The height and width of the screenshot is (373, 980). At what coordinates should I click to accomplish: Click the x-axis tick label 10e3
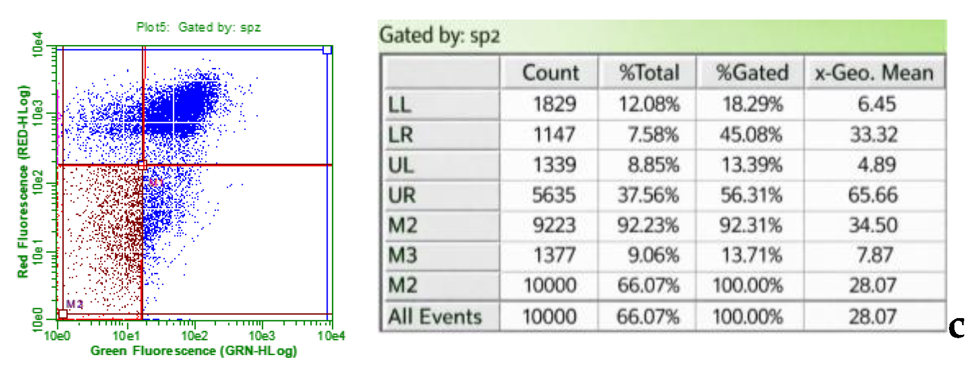(x=262, y=335)
